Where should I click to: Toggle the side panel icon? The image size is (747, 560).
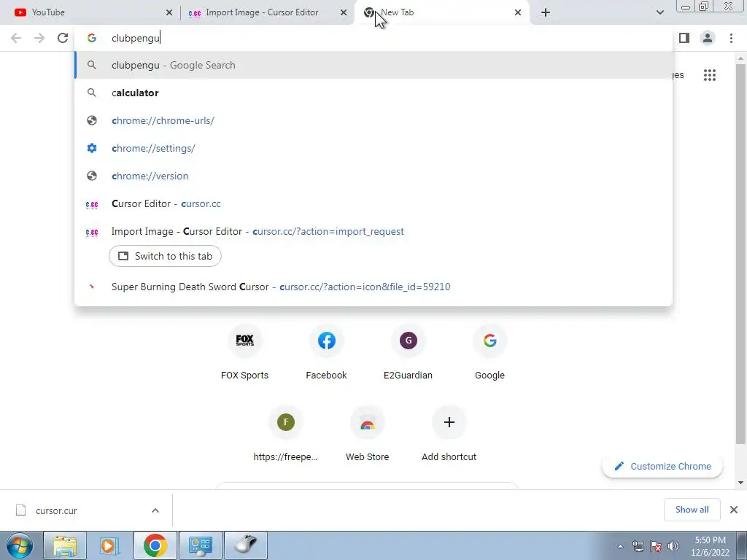[684, 38]
